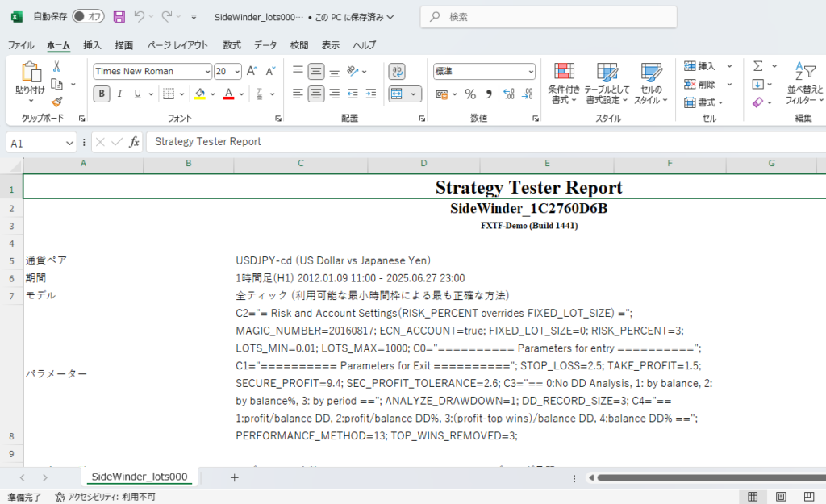
Task: Open the font dialog launcher
Action: (278, 119)
